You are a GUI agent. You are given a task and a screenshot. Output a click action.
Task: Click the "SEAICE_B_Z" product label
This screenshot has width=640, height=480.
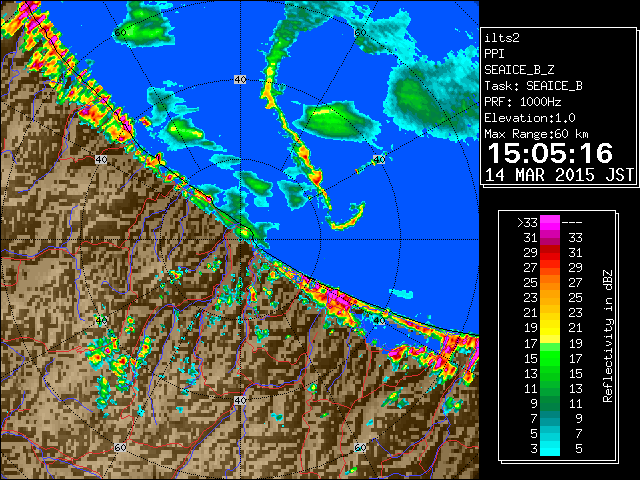point(519,70)
